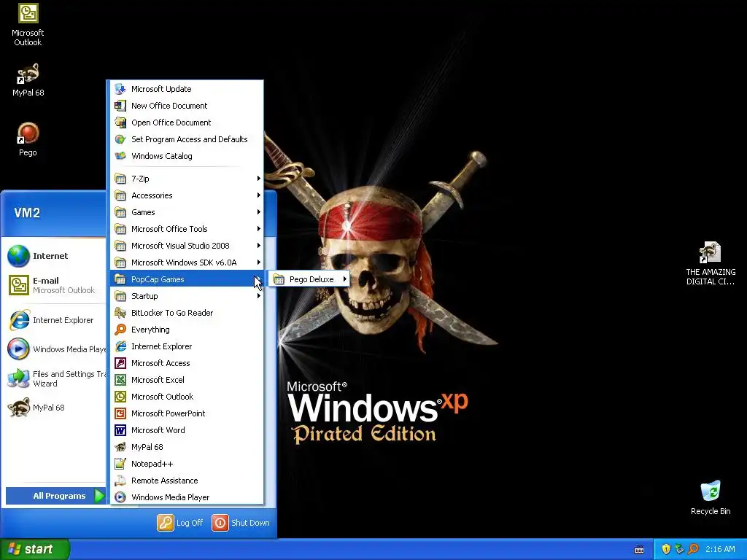
Task: Click Set Program Access and Defaults icon
Action: (x=120, y=139)
